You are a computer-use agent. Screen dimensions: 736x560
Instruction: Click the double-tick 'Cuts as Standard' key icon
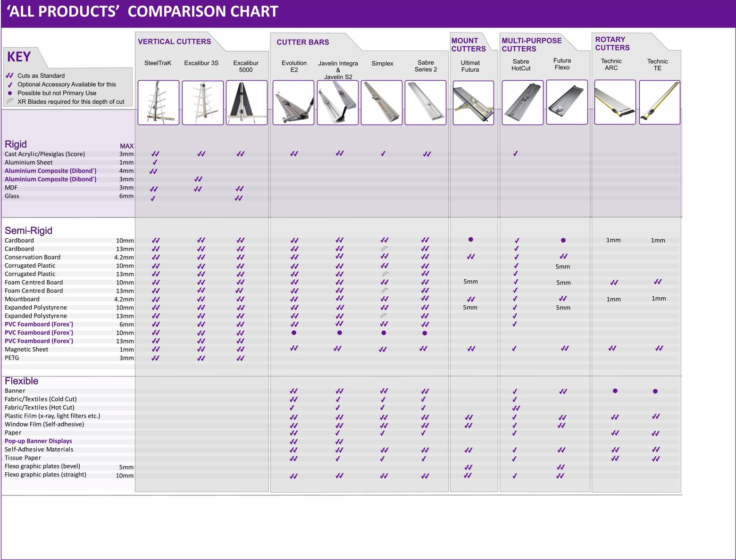point(9,75)
